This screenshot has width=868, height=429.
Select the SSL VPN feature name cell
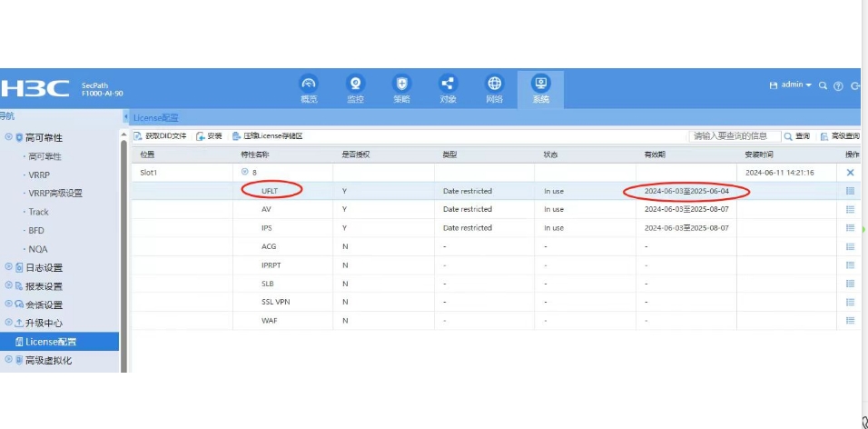275,302
